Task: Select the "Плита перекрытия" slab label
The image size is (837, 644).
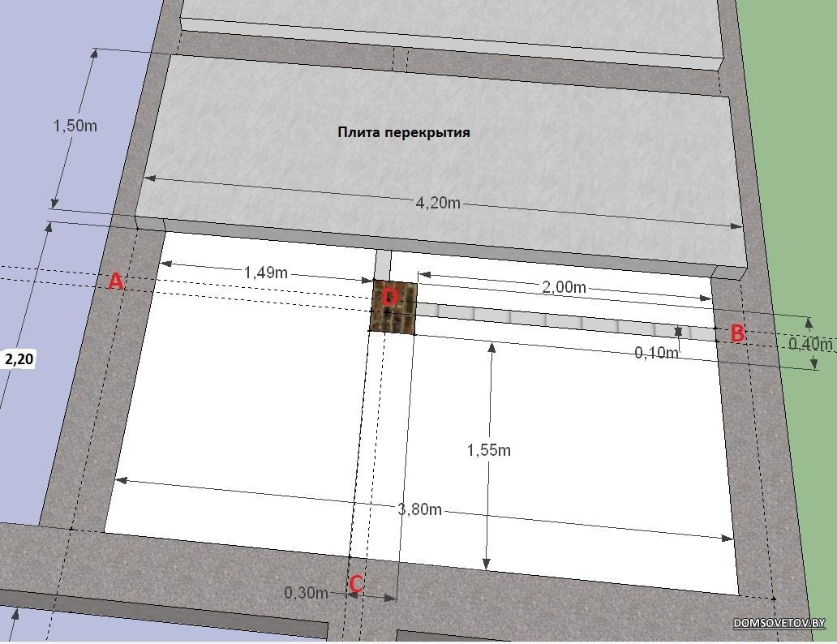Action: [403, 132]
